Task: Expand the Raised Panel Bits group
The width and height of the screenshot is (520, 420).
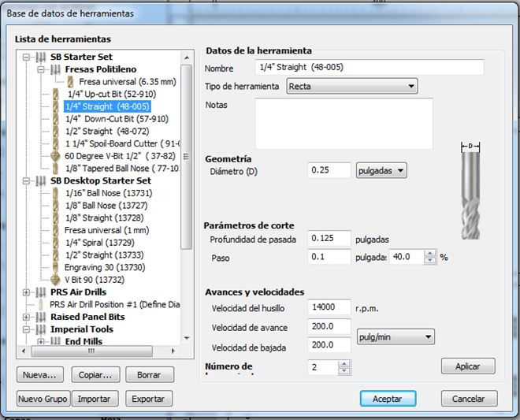Action: click(26, 317)
